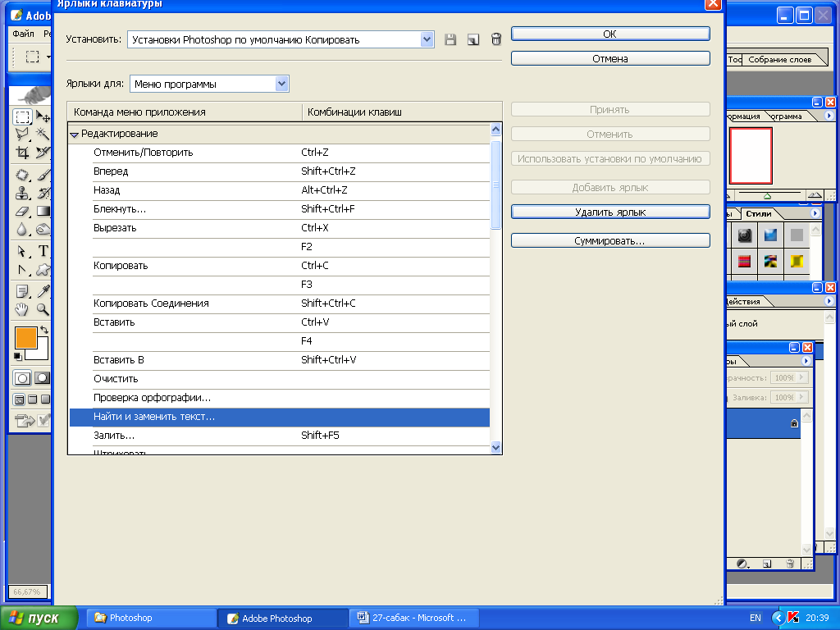
Task: Switch to the Гистограмма tab in Navigator palette
Action: [x=785, y=116]
